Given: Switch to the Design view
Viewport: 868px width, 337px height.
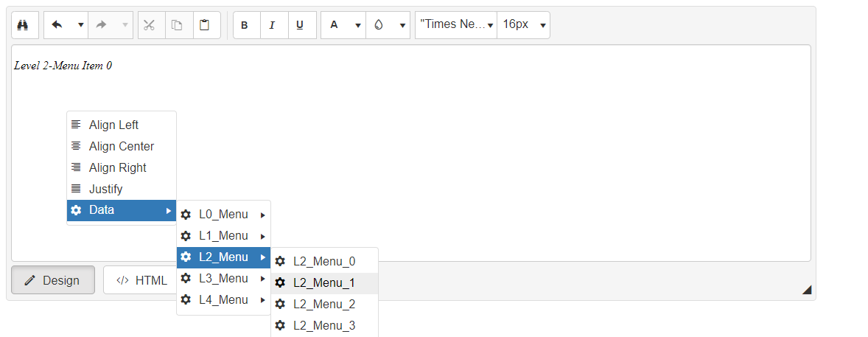Looking at the screenshot, I should tap(52, 280).
